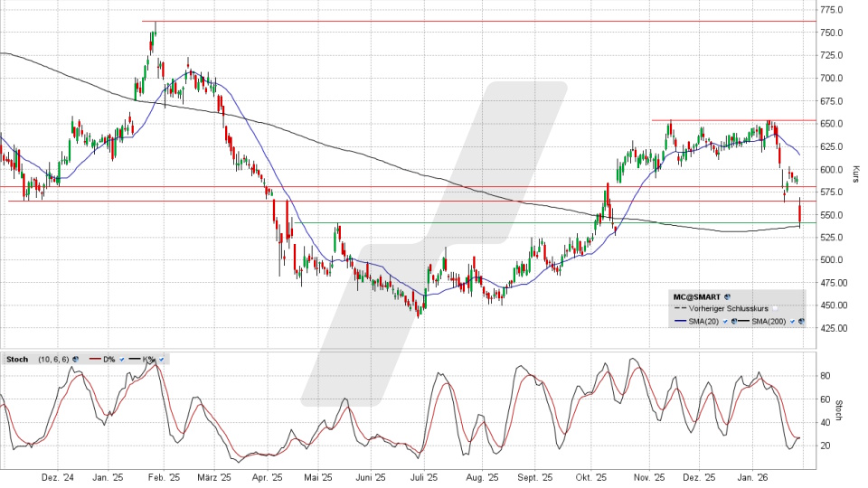The height and width of the screenshot is (488, 868).
Task: Toggle the SMA(200) line checkbox
Action: click(792, 321)
